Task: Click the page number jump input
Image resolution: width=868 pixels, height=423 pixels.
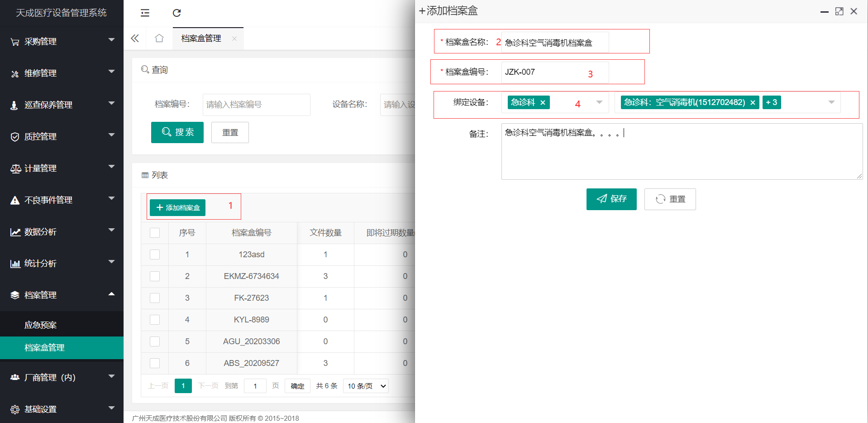Action: 255,386
